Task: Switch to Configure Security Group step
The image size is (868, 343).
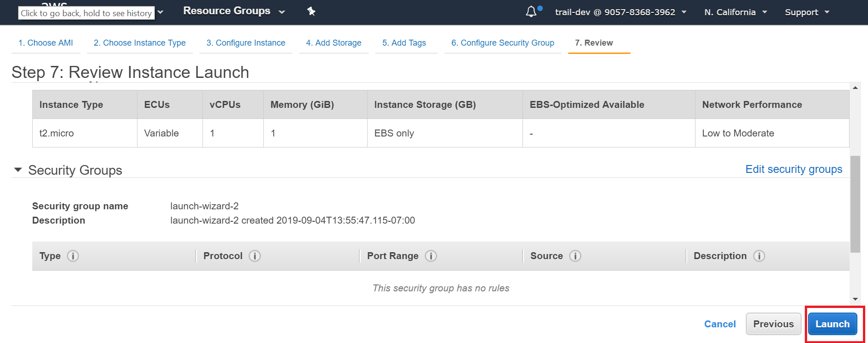Action: 502,43
